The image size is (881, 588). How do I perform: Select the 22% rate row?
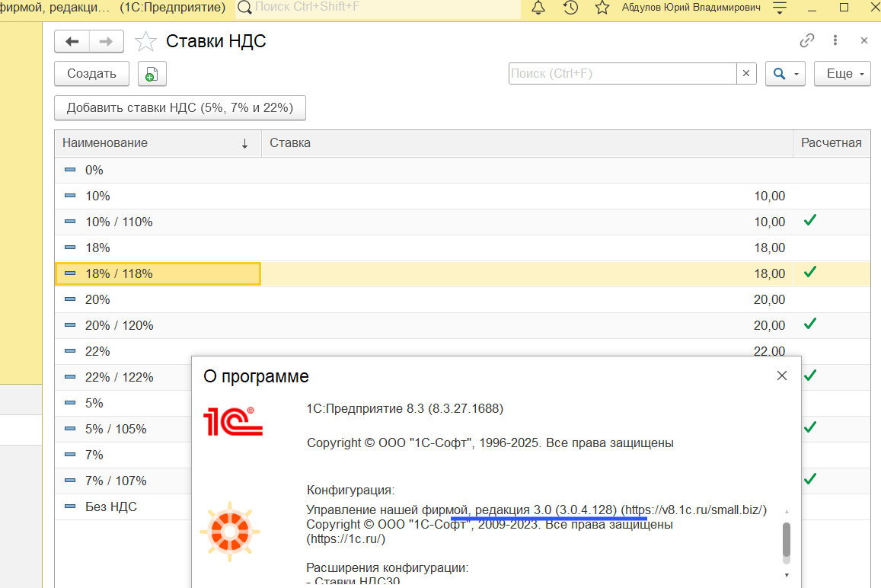point(462,351)
